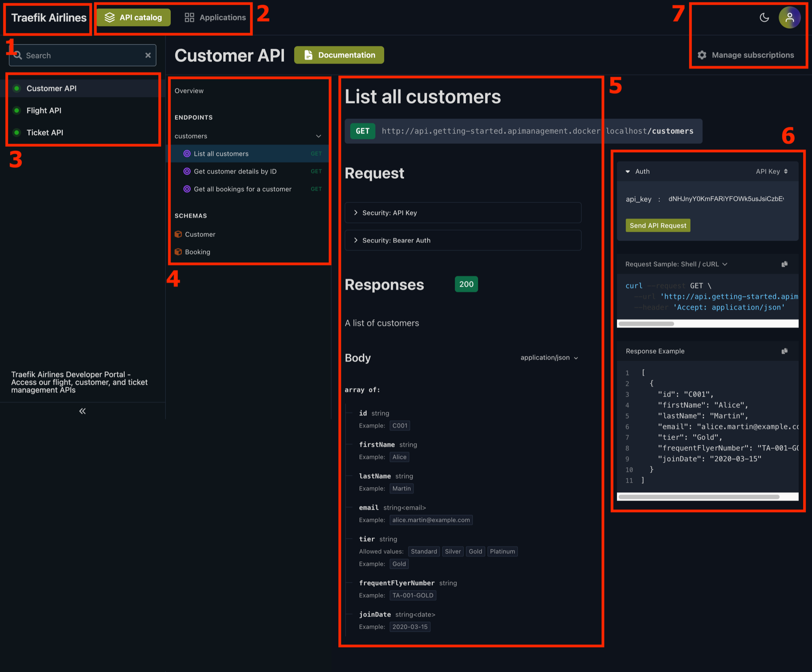The image size is (812, 672).
Task: Click the api_key value field
Action: 726,199
